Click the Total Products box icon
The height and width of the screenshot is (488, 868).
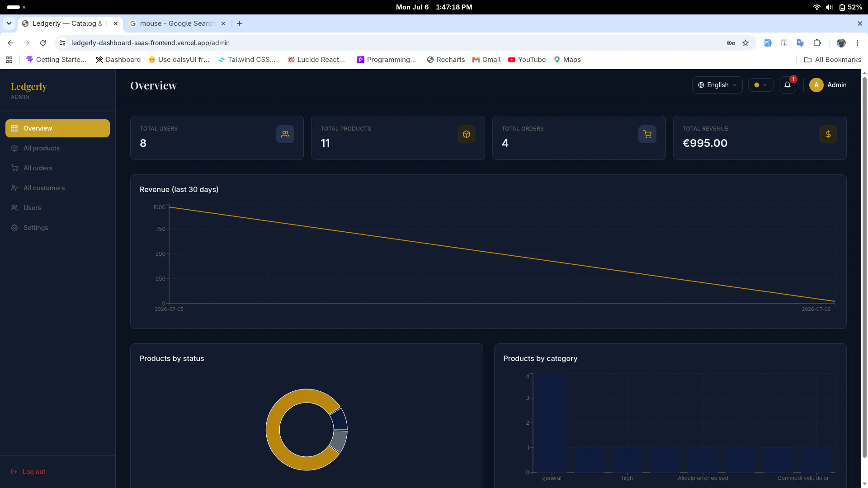click(x=467, y=134)
